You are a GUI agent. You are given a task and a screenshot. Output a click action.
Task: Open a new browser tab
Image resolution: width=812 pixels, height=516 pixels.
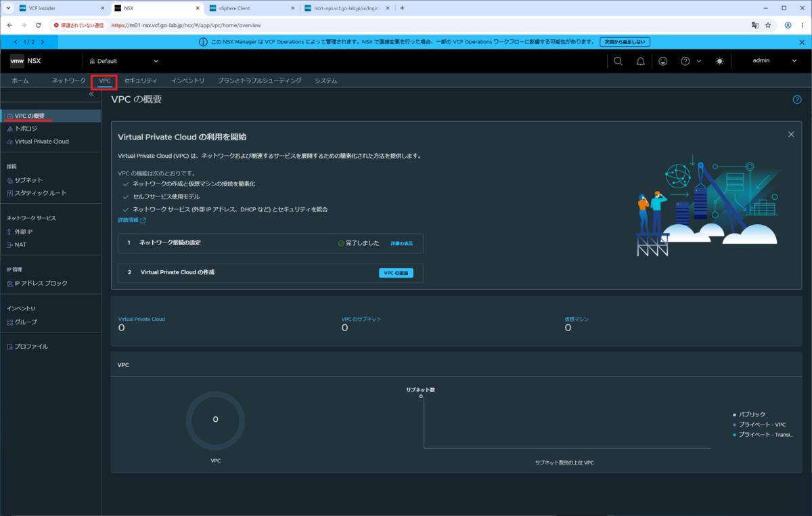[x=402, y=8]
